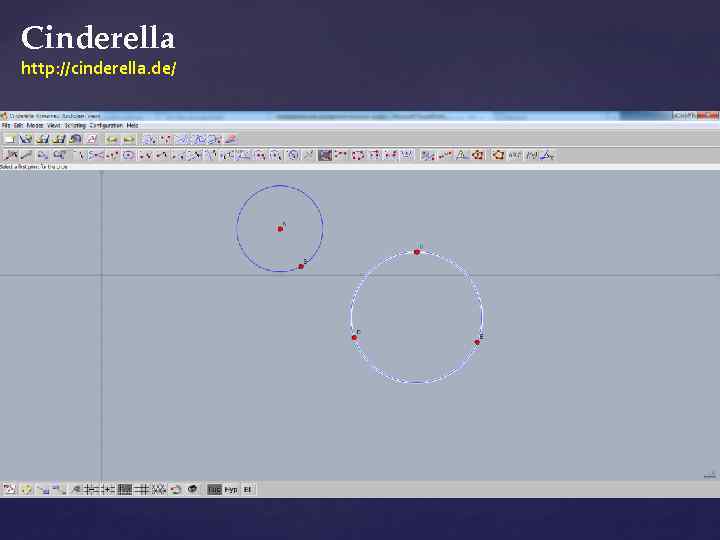This screenshot has width=720, height=540.
Task: Click the pink eraser Delete icon
Action: (x=231, y=139)
